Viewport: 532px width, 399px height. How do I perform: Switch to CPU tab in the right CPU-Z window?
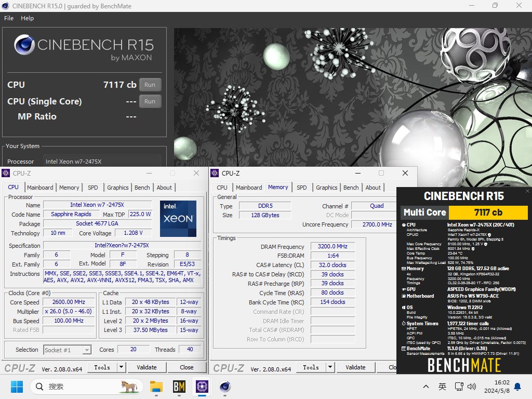(222, 187)
